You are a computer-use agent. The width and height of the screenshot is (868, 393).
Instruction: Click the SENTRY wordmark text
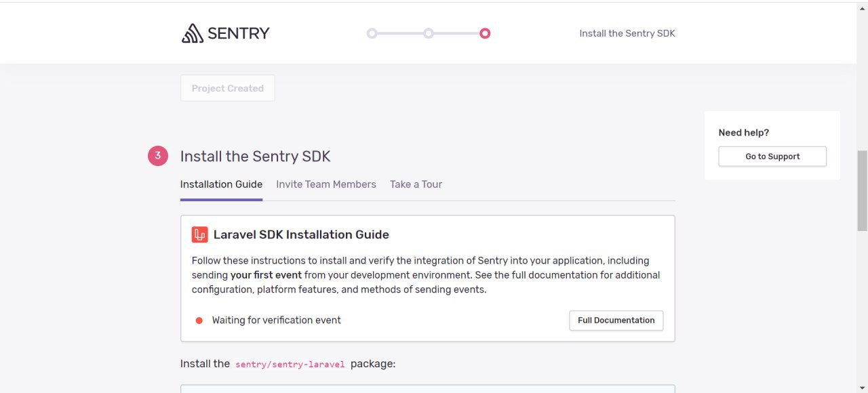(239, 33)
